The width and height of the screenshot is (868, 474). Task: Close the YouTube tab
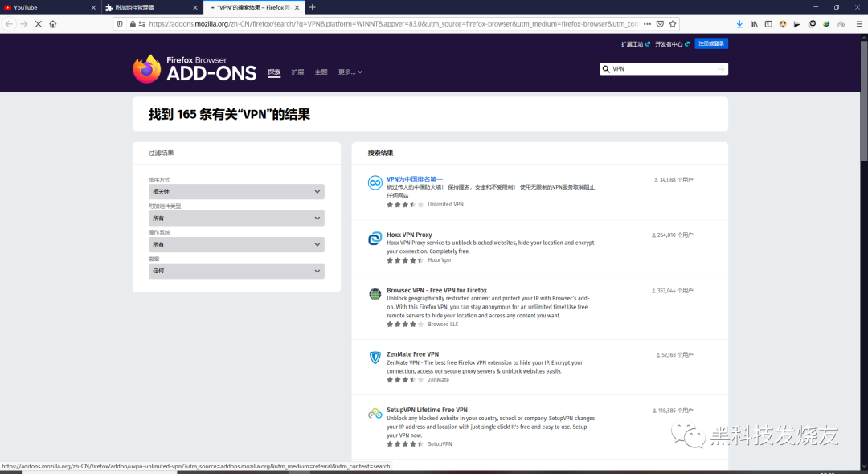[93, 8]
